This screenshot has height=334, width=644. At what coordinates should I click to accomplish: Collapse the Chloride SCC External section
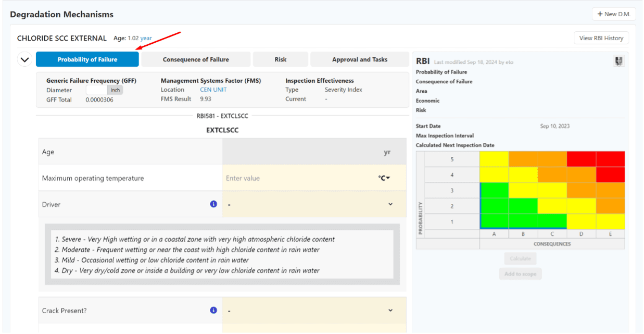tap(24, 59)
